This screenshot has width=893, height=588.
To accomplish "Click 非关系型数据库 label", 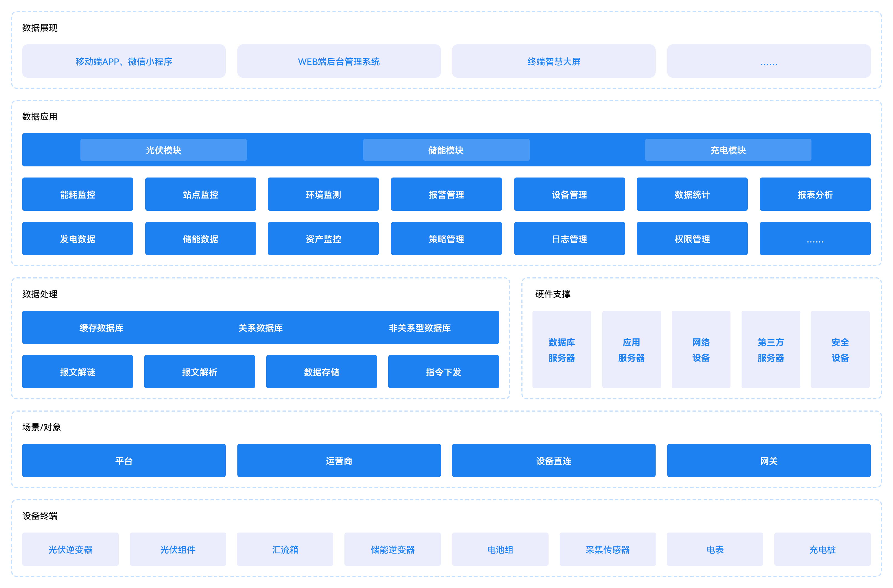I will click(420, 328).
